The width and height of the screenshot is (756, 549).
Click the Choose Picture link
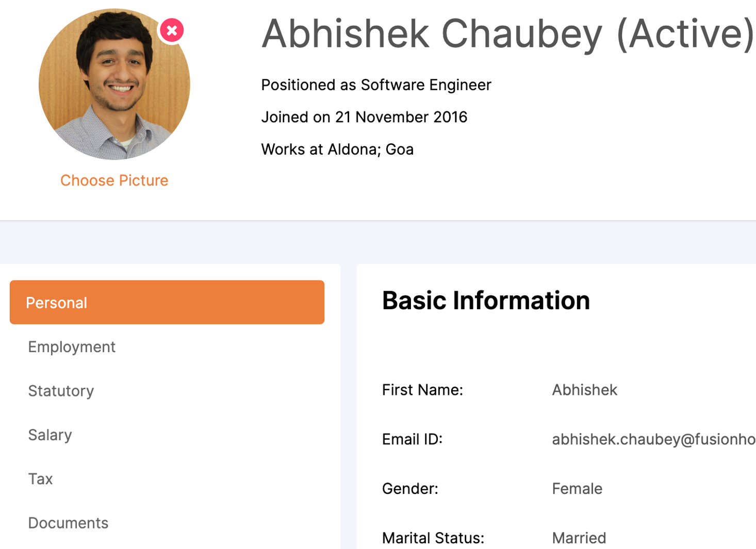point(114,180)
